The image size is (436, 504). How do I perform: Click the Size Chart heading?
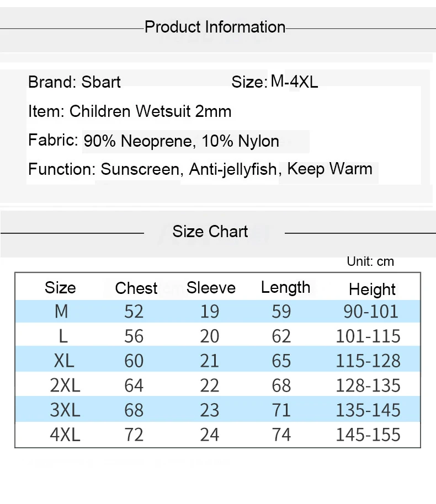(x=210, y=232)
